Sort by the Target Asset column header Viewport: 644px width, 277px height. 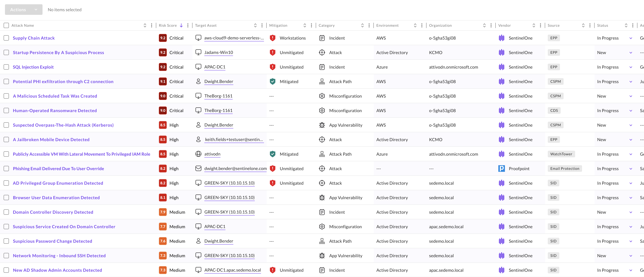[205, 26]
